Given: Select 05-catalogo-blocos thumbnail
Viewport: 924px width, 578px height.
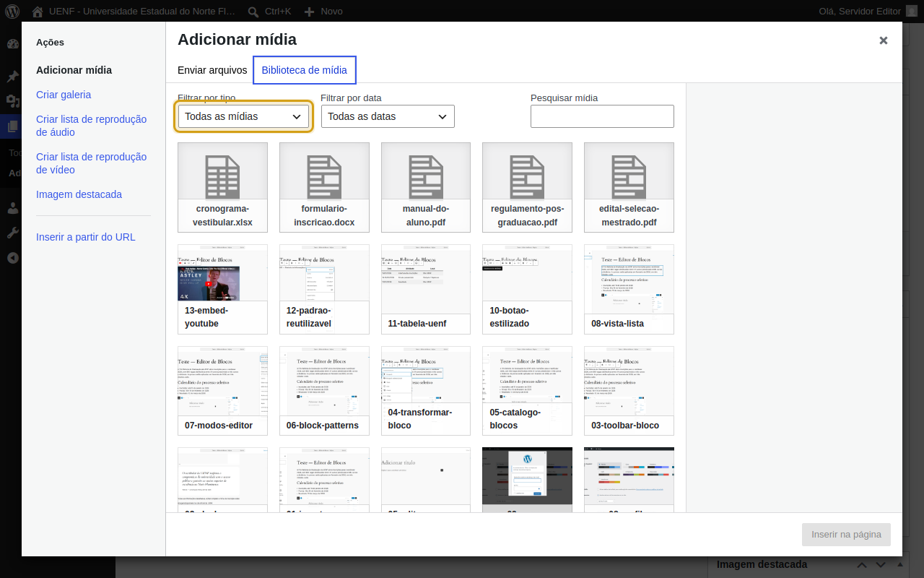Looking at the screenshot, I should [x=527, y=391].
